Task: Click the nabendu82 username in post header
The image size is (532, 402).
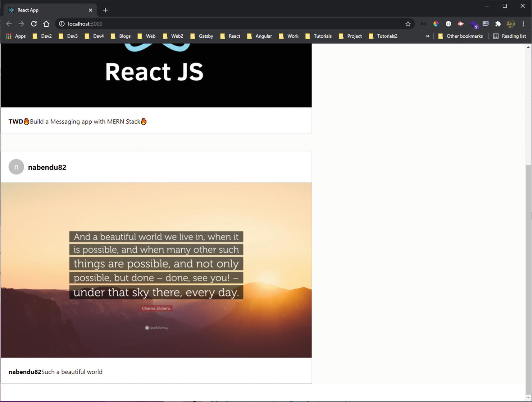Action: tap(47, 167)
